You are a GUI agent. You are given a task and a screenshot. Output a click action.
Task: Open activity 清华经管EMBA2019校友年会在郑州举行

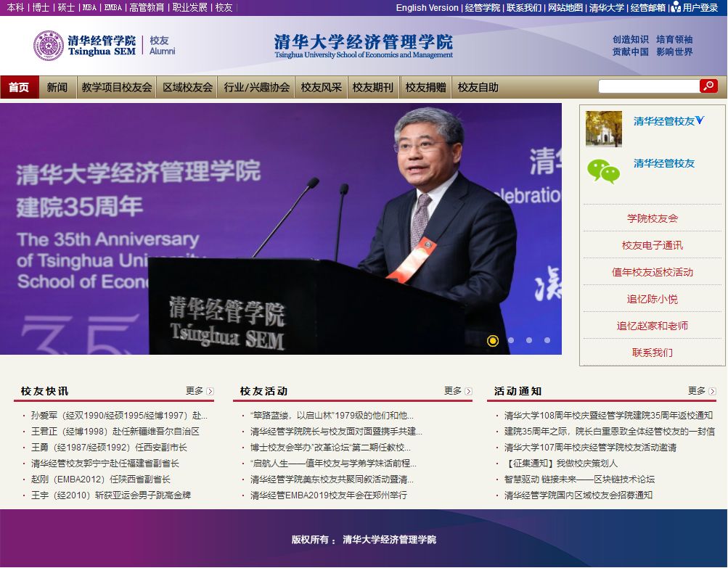point(329,495)
